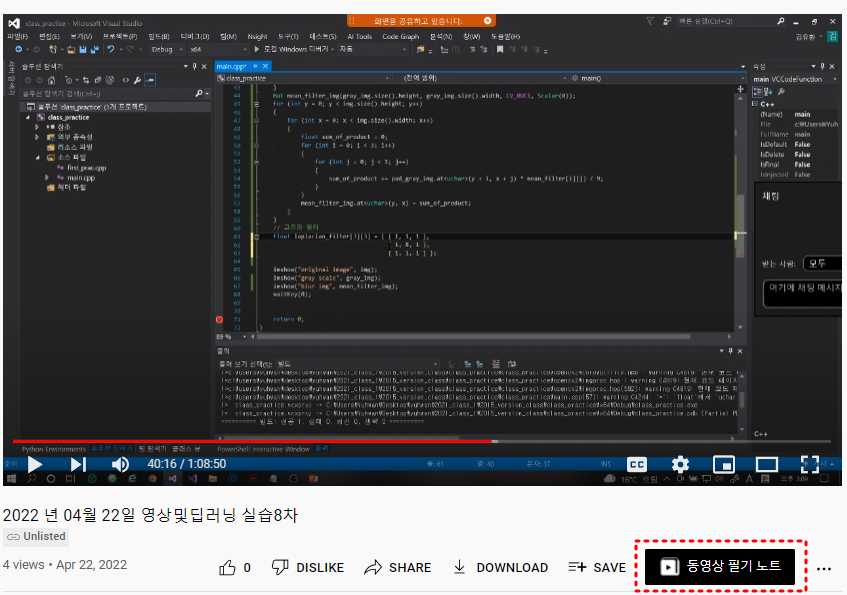Enter fullscreen mode
Screen dimensions: 847x595
click(x=810, y=464)
